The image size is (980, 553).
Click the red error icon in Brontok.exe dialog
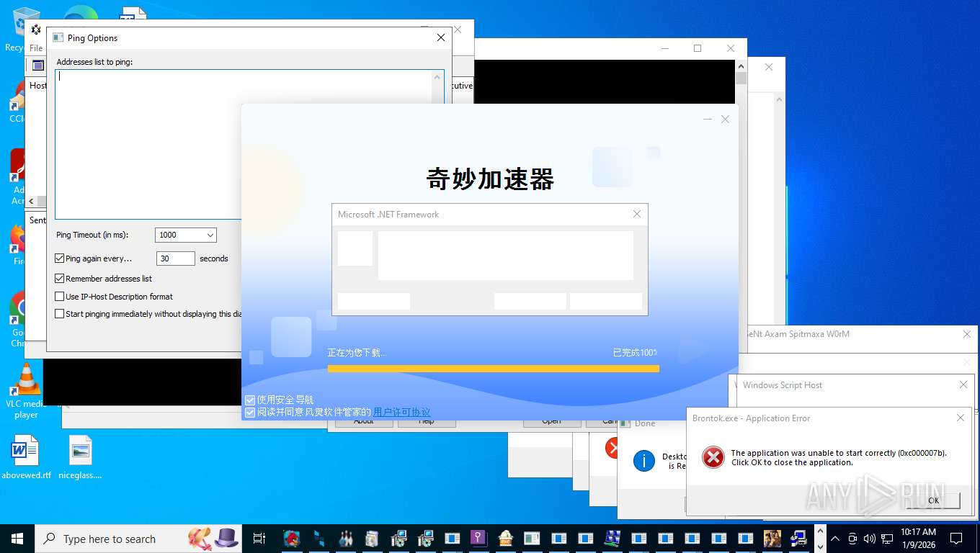[713, 457]
